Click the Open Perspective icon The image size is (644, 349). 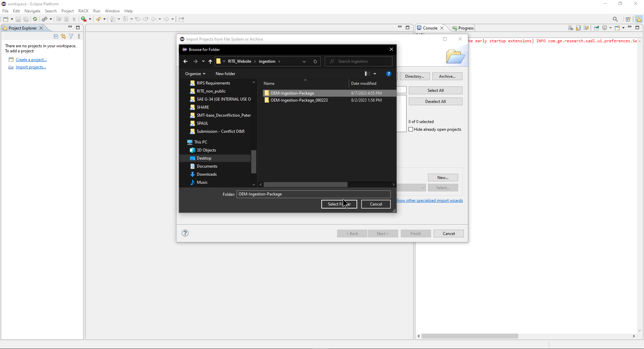pyautogui.click(x=628, y=19)
